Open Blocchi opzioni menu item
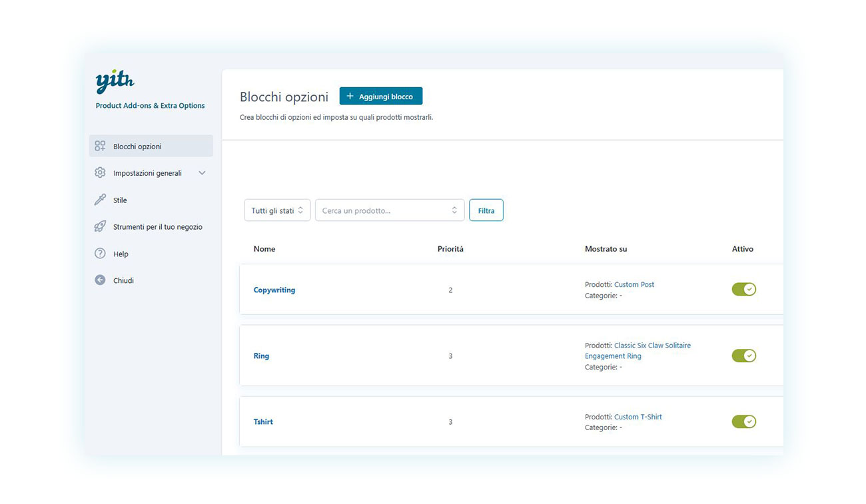 pos(151,146)
